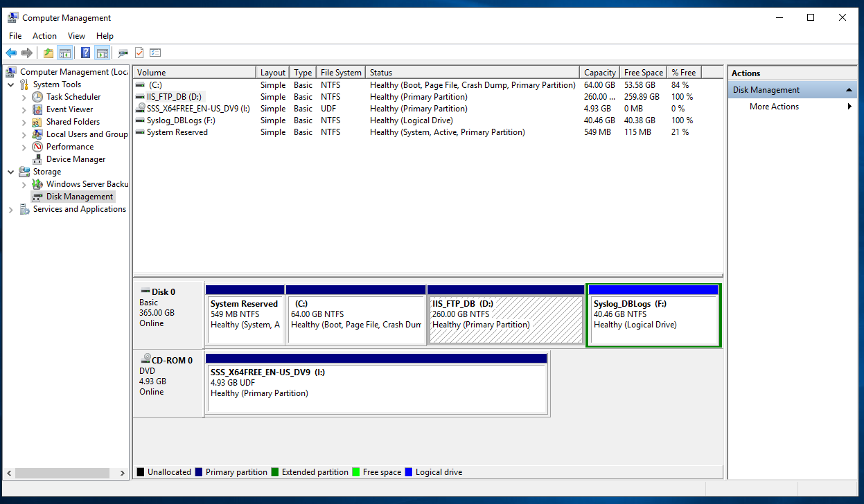Viewport: 864px width, 504px height.
Task: Click Task Scheduler clock icon in tree
Action: pyautogui.click(x=37, y=97)
